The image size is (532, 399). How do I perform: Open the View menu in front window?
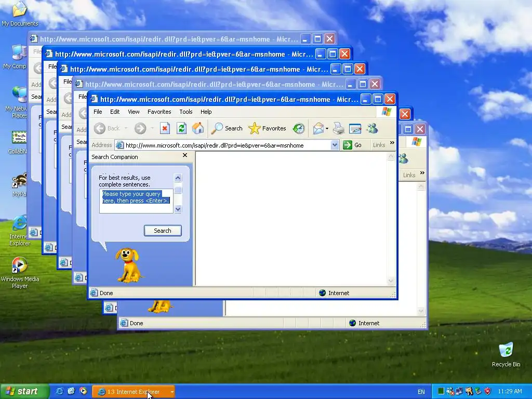[134, 112]
